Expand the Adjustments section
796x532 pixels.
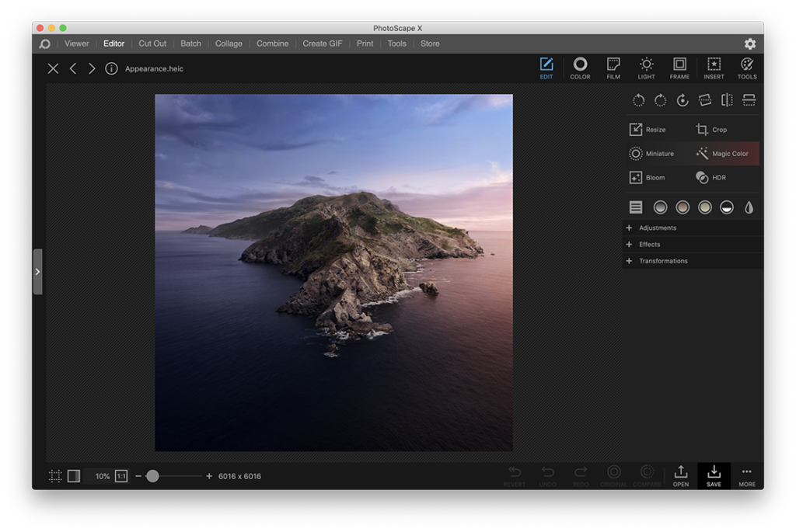[657, 228]
